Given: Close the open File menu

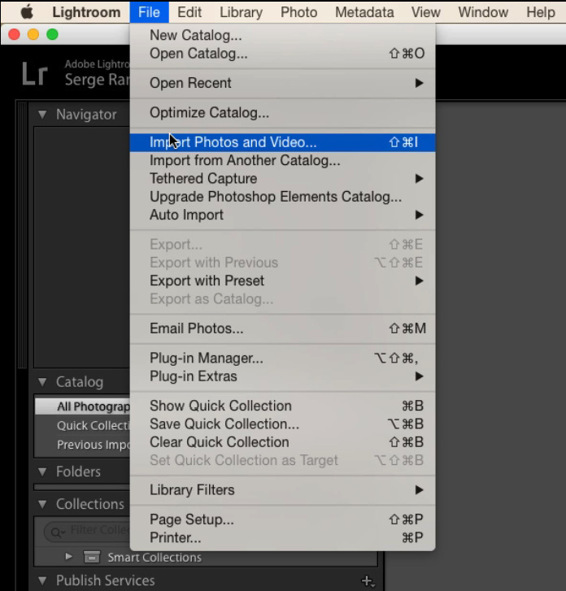Looking at the screenshot, I should tap(149, 12).
